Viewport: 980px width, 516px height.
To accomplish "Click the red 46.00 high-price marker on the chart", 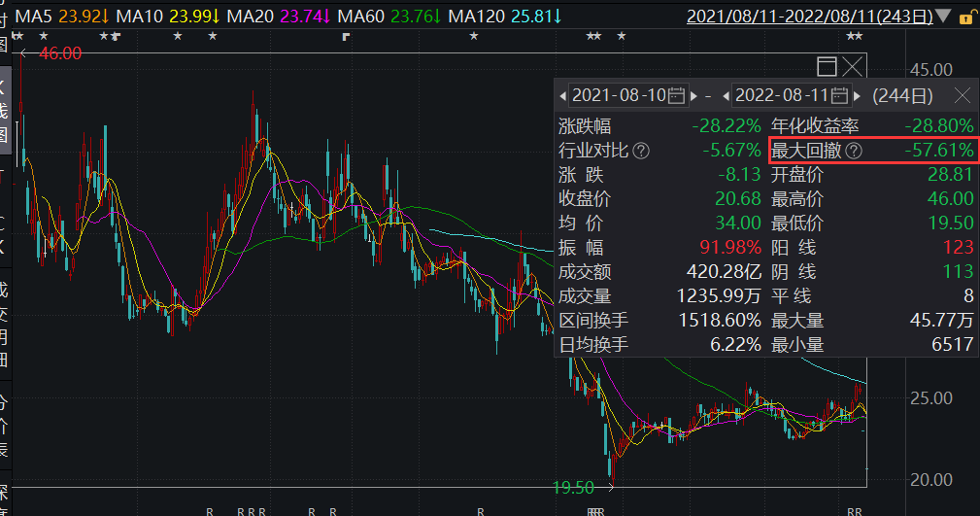I will coord(60,53).
